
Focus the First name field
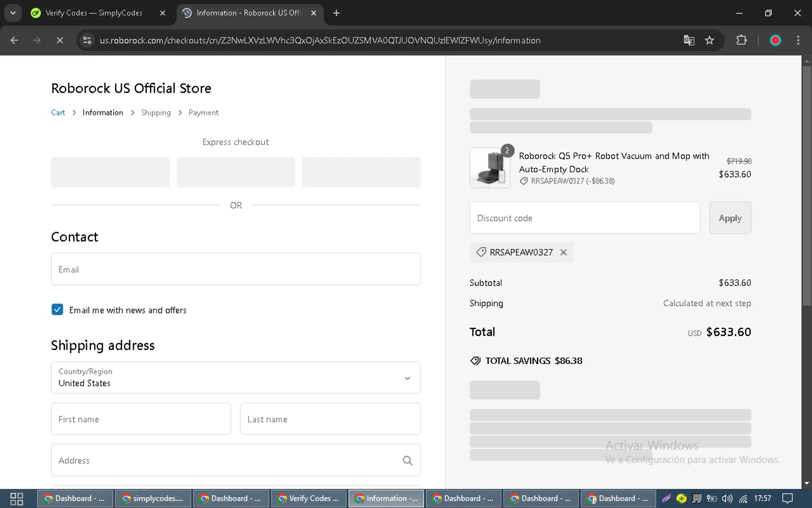click(x=141, y=419)
